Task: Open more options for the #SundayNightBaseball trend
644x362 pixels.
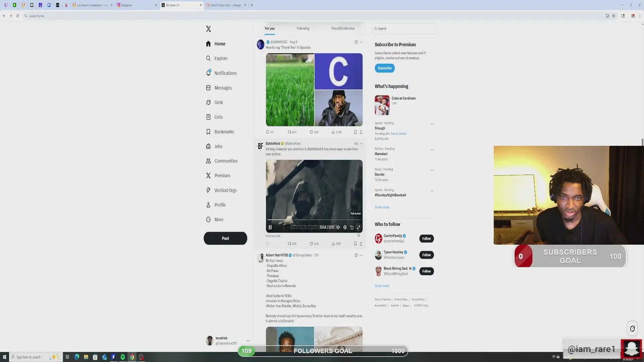Action: [432, 191]
